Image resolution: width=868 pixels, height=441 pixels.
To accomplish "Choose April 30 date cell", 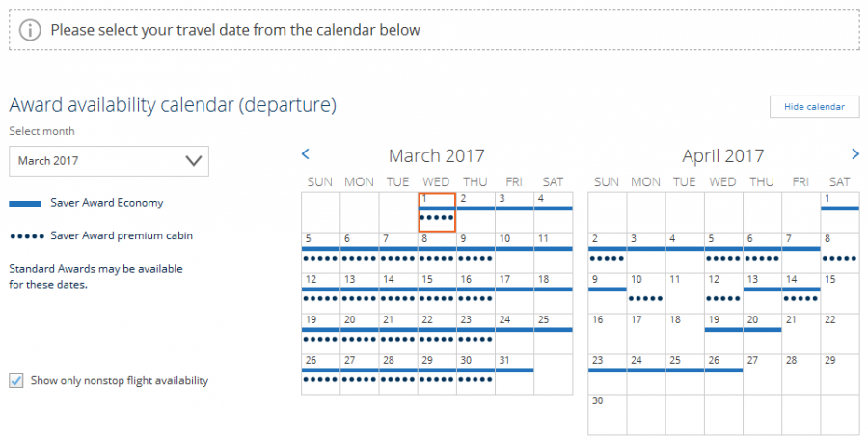I will click(x=608, y=414).
